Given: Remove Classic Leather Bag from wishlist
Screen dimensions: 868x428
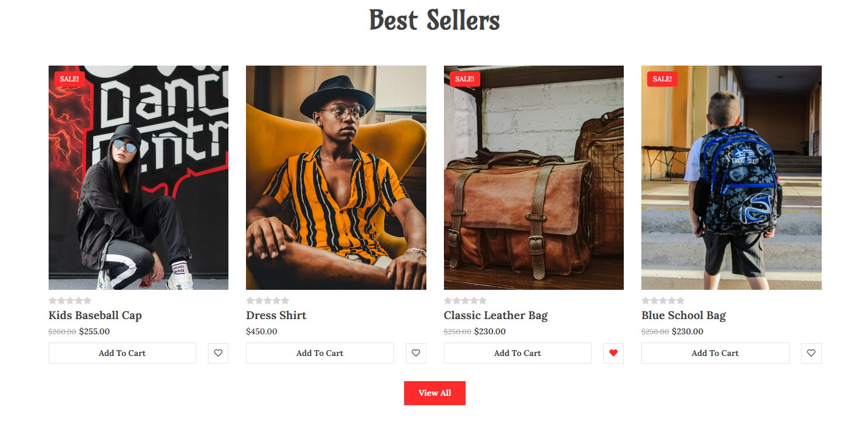Looking at the screenshot, I should (613, 353).
